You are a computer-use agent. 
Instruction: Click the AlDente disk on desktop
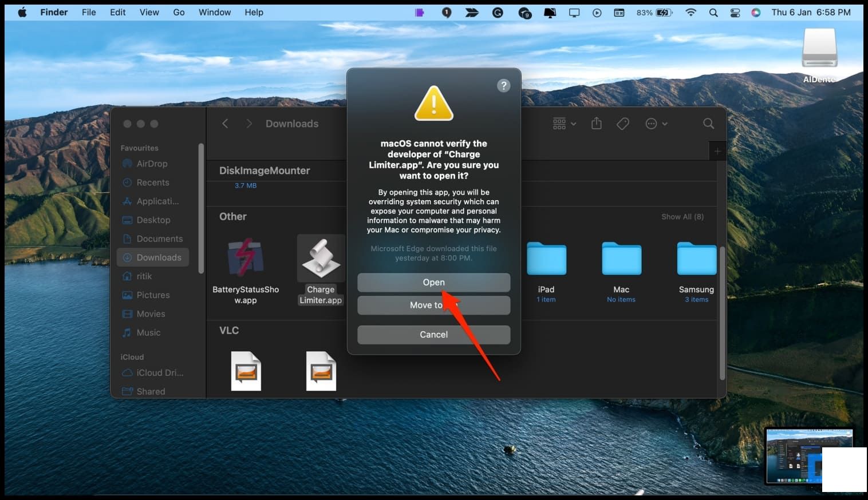[819, 48]
